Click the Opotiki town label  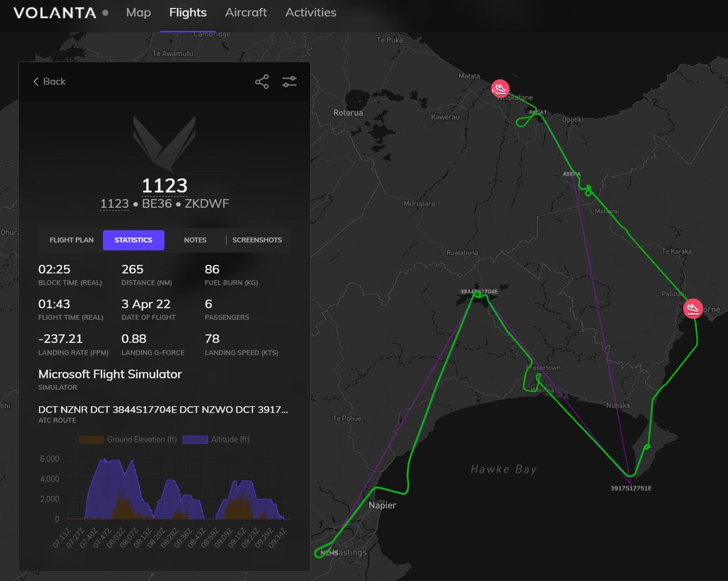coord(573,119)
